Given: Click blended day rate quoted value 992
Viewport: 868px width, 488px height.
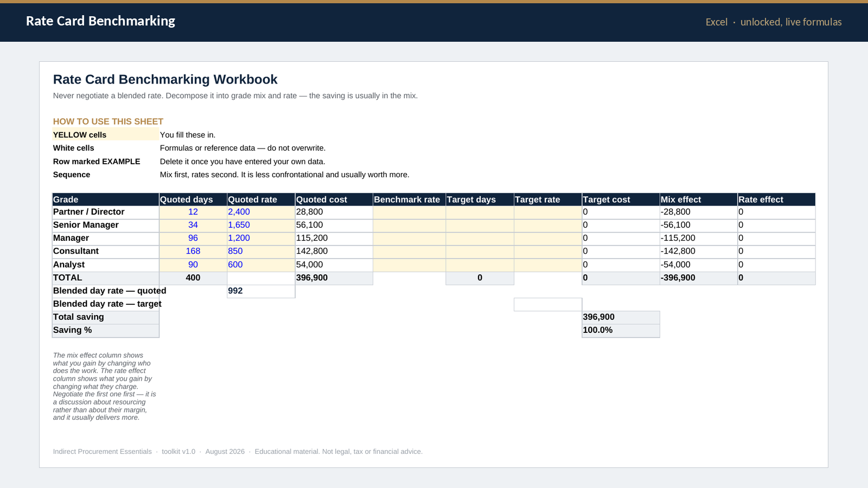Looking at the screenshot, I should (x=261, y=291).
